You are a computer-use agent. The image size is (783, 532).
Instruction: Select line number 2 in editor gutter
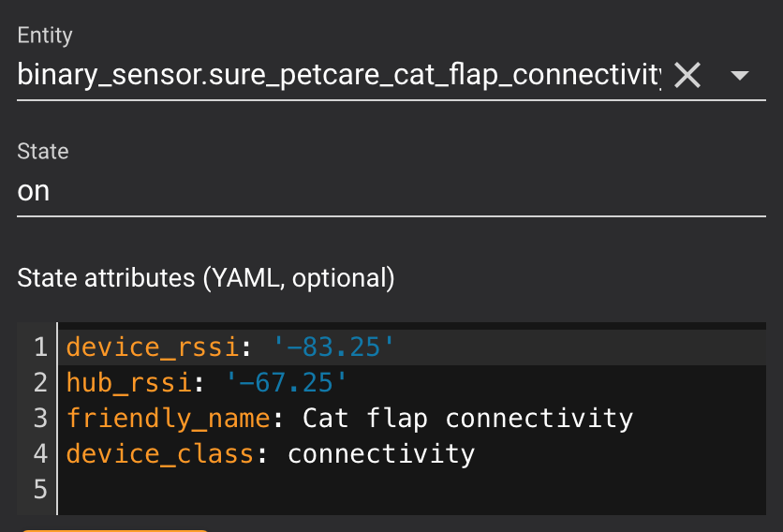[39, 382]
